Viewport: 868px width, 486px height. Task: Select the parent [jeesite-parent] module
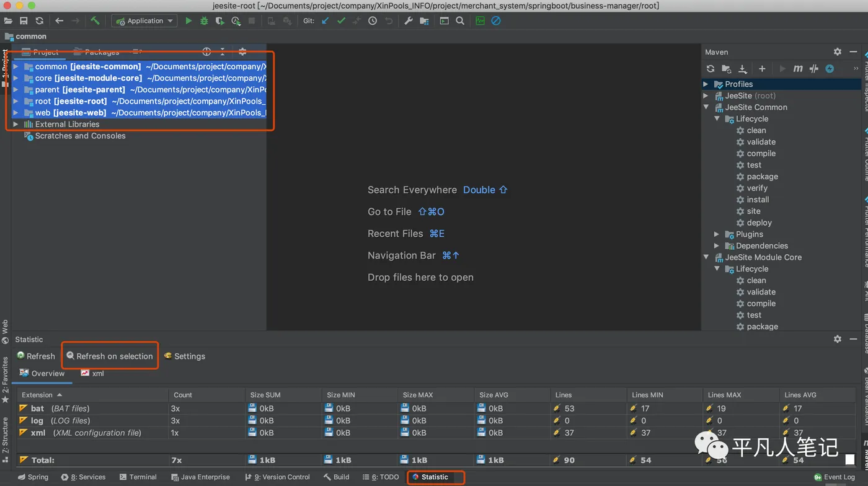pyautogui.click(x=139, y=90)
